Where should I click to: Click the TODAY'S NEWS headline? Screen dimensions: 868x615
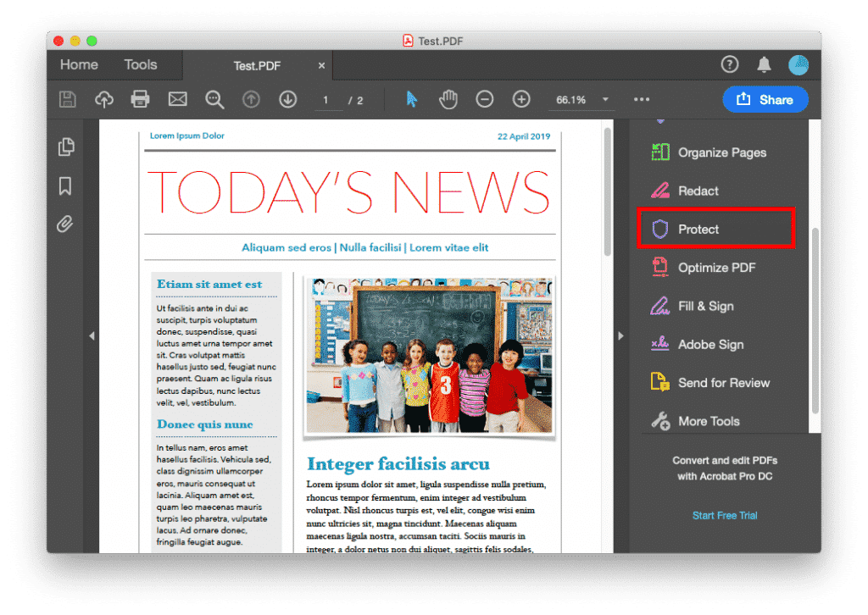click(x=349, y=192)
